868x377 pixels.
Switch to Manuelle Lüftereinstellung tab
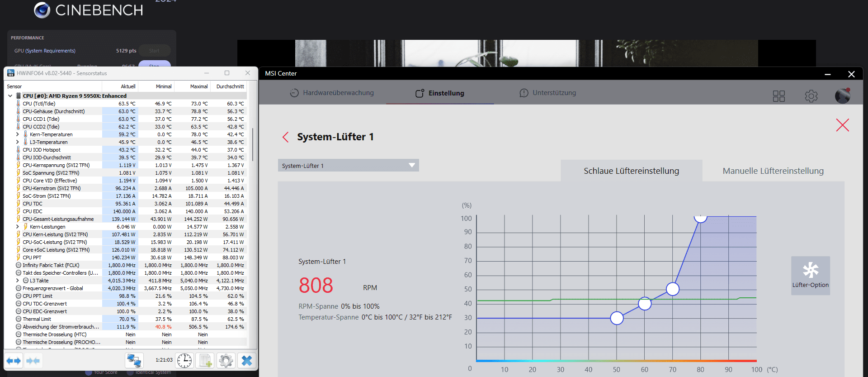coord(773,171)
